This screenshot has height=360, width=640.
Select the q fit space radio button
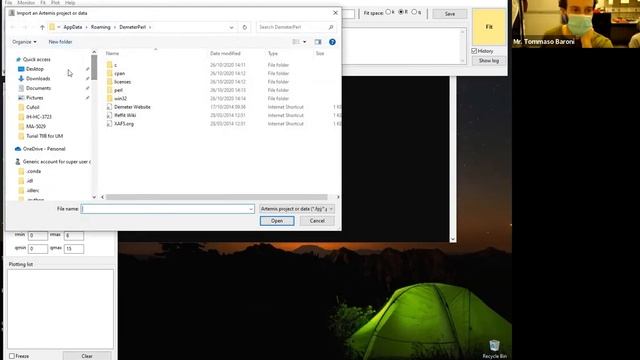coord(414,12)
